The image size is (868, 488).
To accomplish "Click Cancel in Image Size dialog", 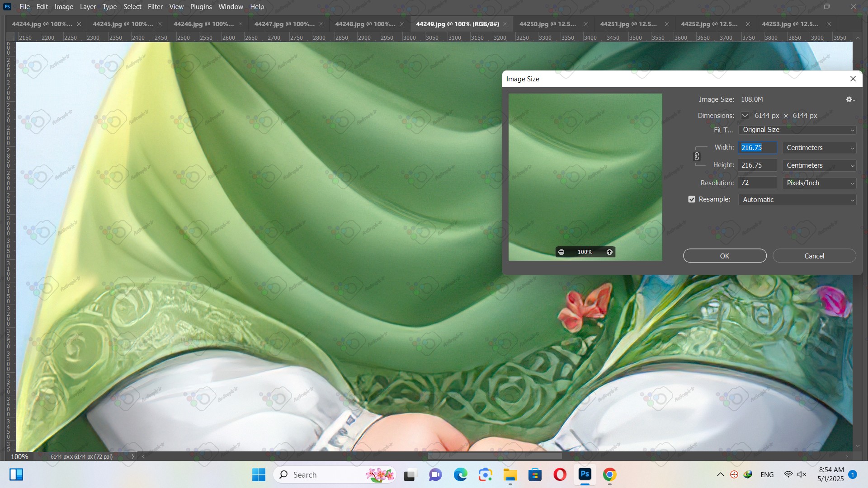I will tap(814, 256).
